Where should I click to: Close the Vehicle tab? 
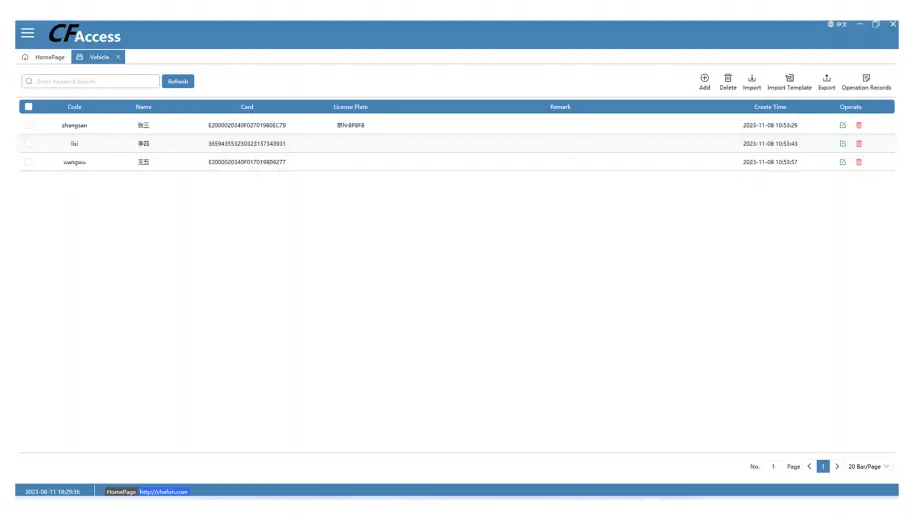(118, 57)
